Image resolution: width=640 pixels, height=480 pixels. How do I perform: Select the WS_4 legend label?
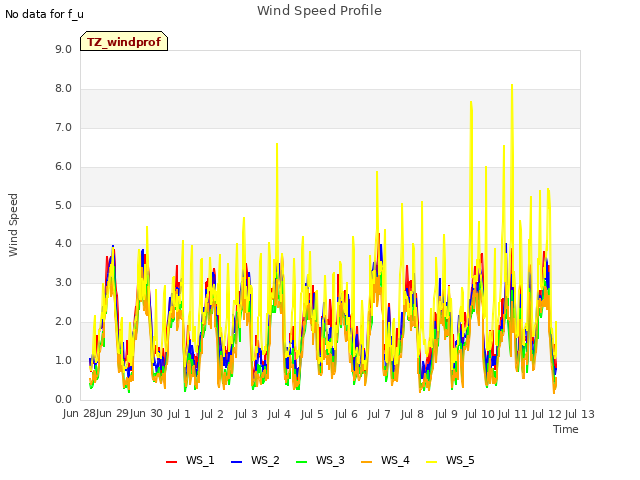click(395, 460)
